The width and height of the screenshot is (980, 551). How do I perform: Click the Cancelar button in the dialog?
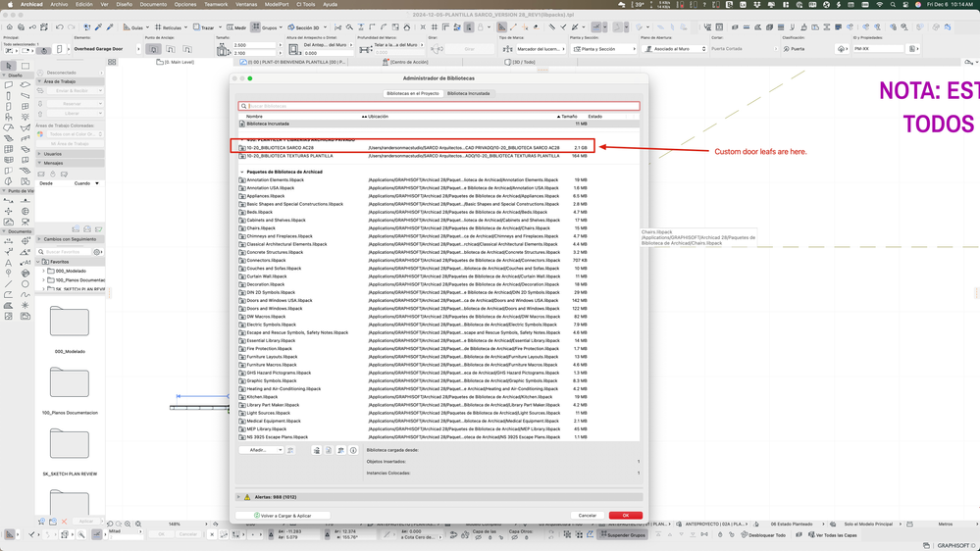(x=588, y=516)
